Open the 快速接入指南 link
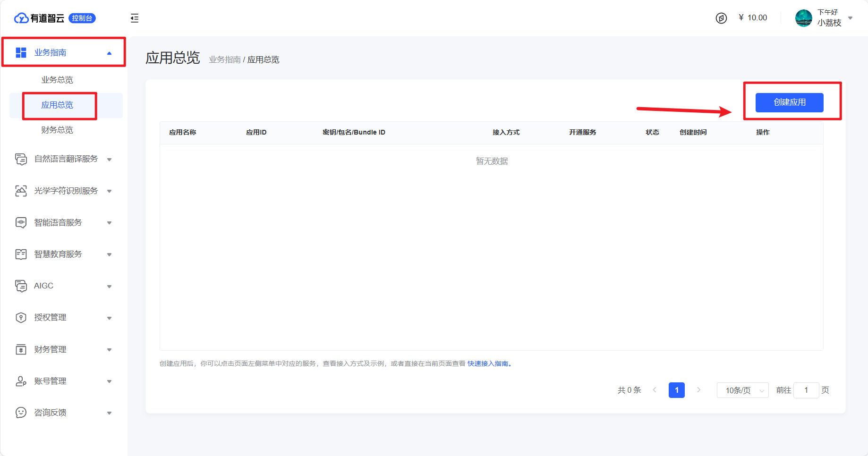This screenshot has height=456, width=868. (488, 363)
